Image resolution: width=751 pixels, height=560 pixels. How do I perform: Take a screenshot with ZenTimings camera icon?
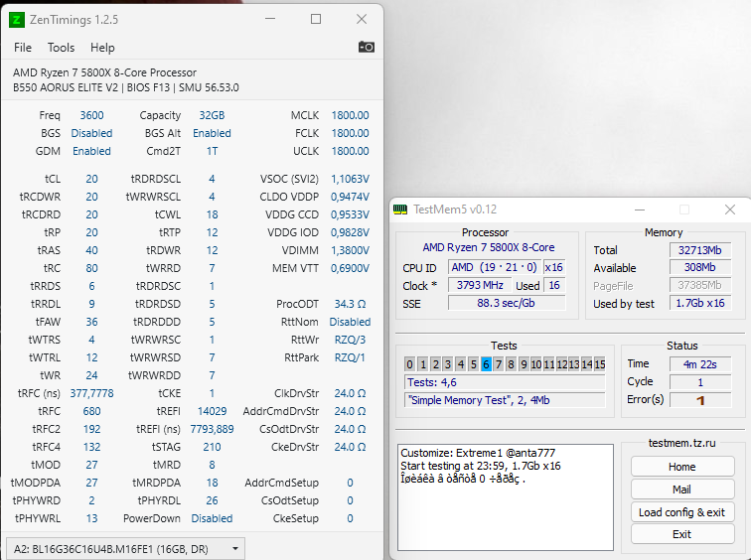pyautogui.click(x=367, y=47)
